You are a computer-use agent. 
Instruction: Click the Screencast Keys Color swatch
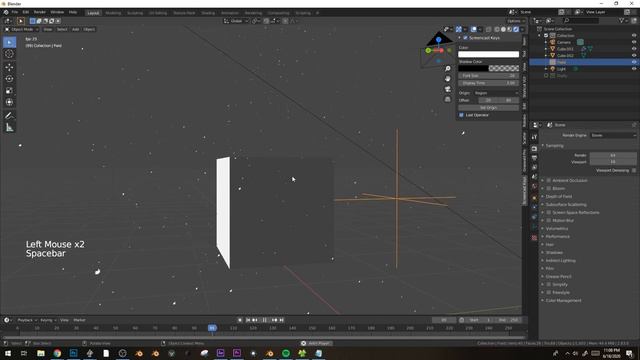tap(489, 54)
